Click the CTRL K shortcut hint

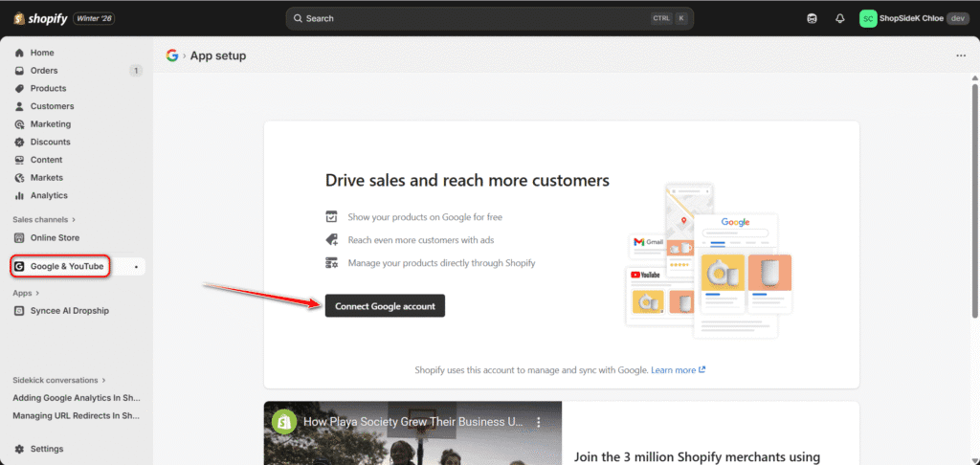tap(669, 19)
